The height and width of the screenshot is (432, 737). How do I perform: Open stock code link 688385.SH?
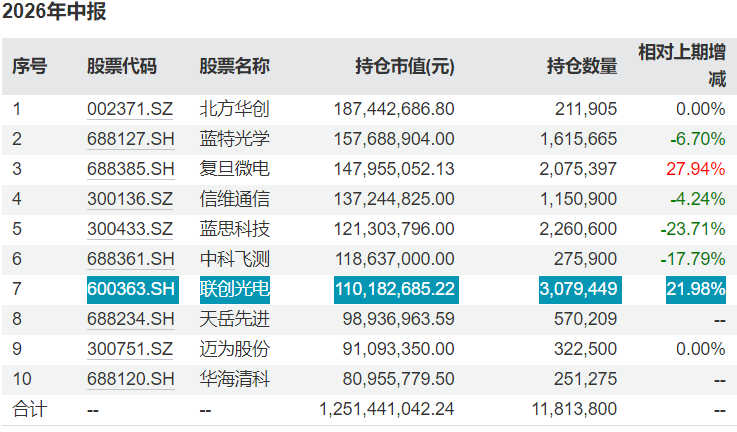pos(131,169)
